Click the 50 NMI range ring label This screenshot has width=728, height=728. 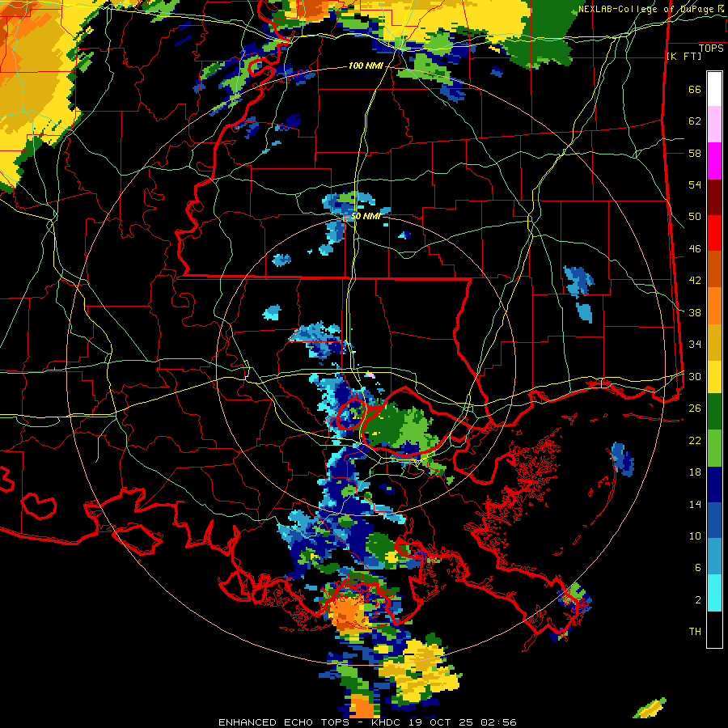[366, 216]
